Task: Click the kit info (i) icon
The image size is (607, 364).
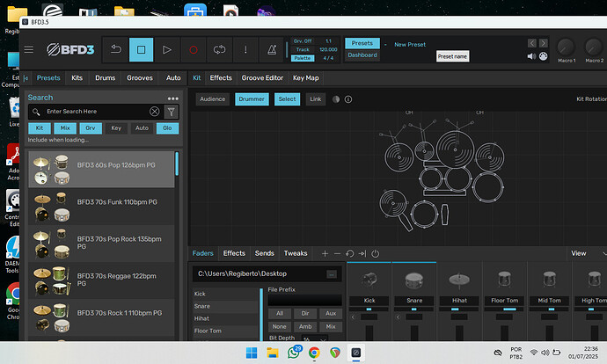Action: tap(348, 99)
